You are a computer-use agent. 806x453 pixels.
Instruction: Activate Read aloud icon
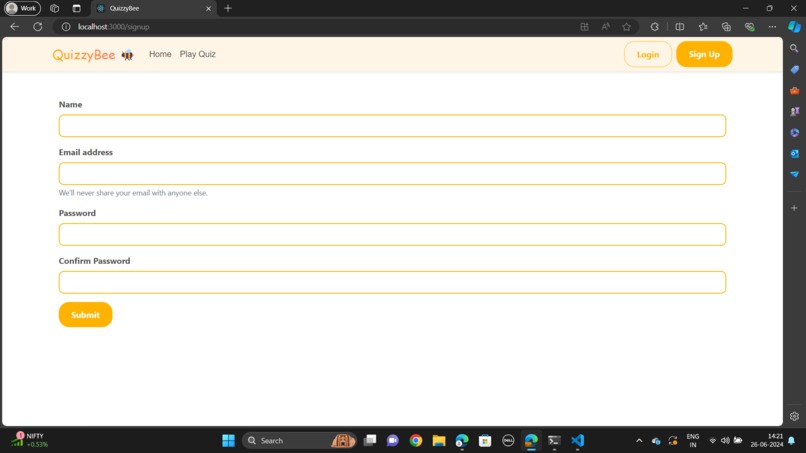606,27
